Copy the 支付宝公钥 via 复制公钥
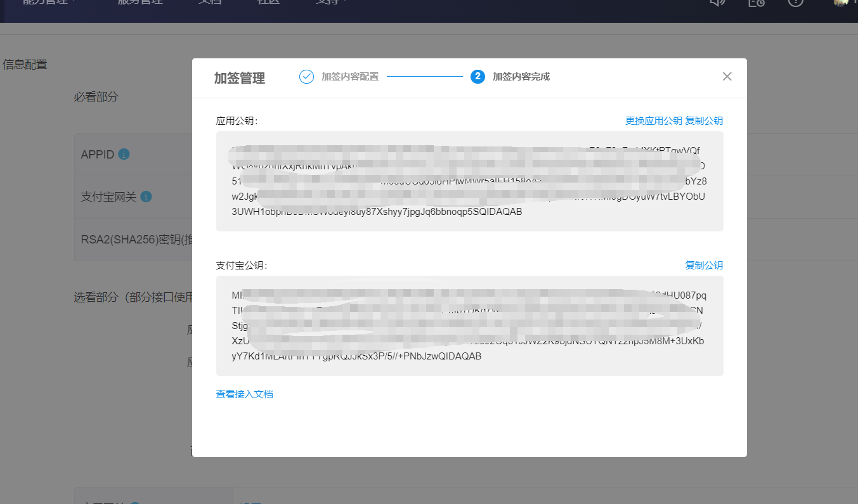858x504 pixels. tap(704, 266)
